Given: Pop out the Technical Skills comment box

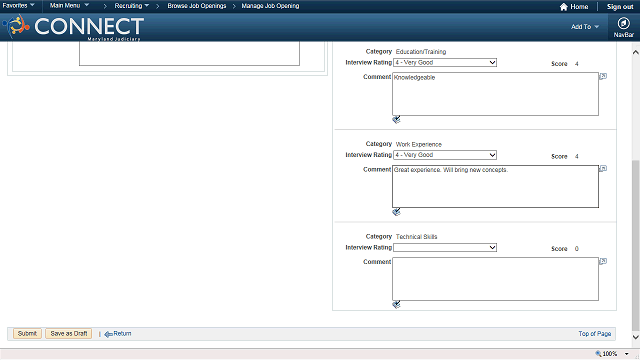Looking at the screenshot, I should coord(603,261).
